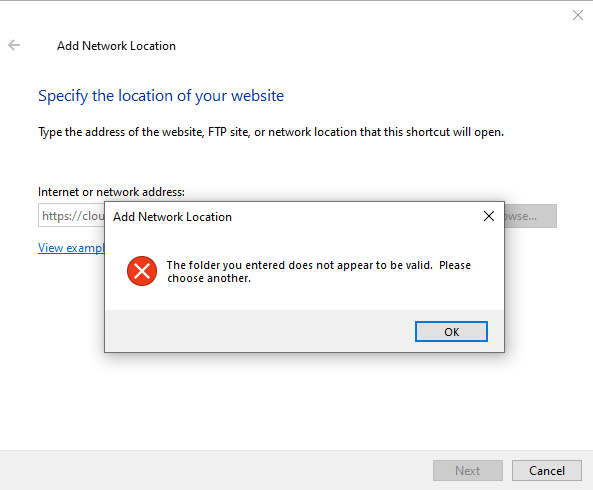
Task: Click the "Type the address of the website" instruction
Action: coord(271,132)
